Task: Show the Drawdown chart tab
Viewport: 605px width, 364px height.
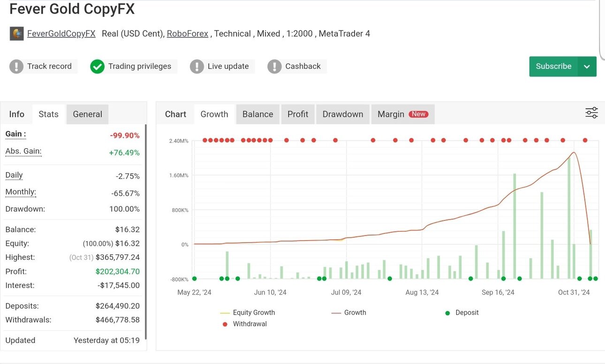Action: pos(343,114)
